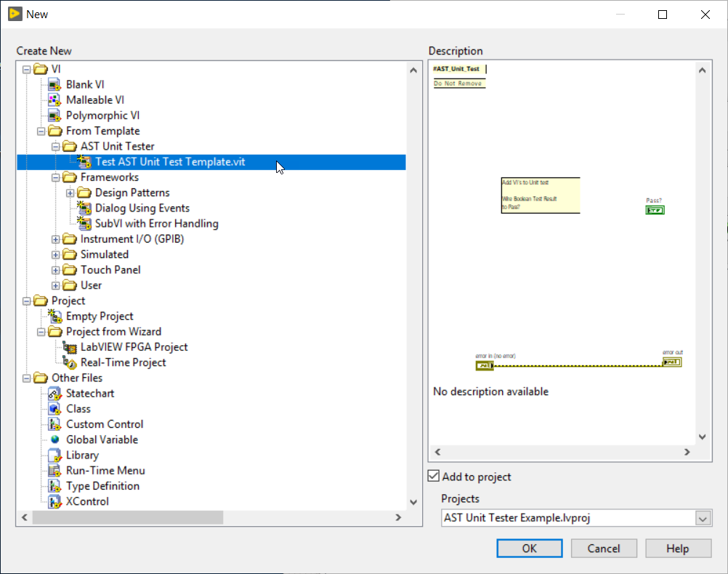728x574 pixels.
Task: Click the LabVIEW logo in title bar
Action: (x=15, y=14)
